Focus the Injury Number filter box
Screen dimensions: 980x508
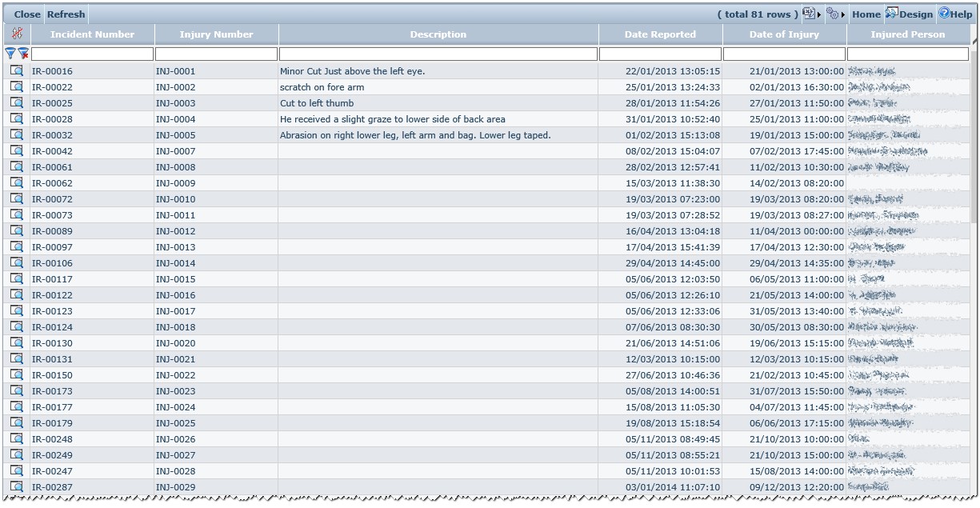[x=216, y=54]
